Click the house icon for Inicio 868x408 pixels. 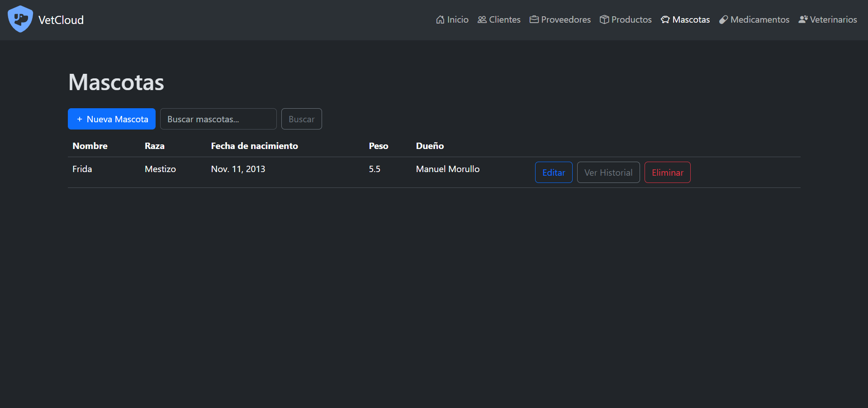point(440,19)
